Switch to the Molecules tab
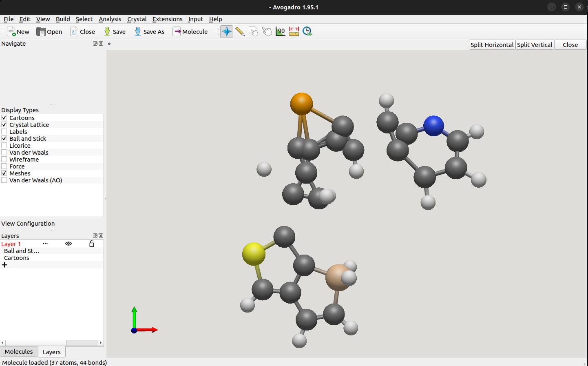Viewport: 588px width, 366px height. click(19, 352)
